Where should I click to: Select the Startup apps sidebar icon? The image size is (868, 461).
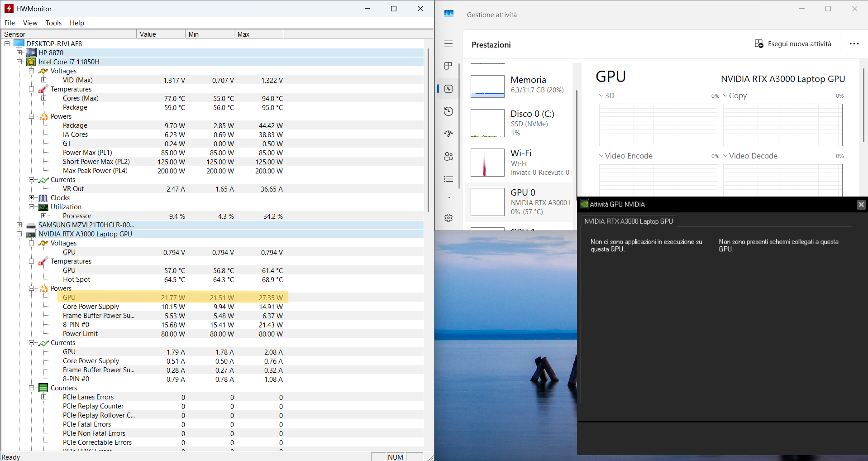pos(448,134)
